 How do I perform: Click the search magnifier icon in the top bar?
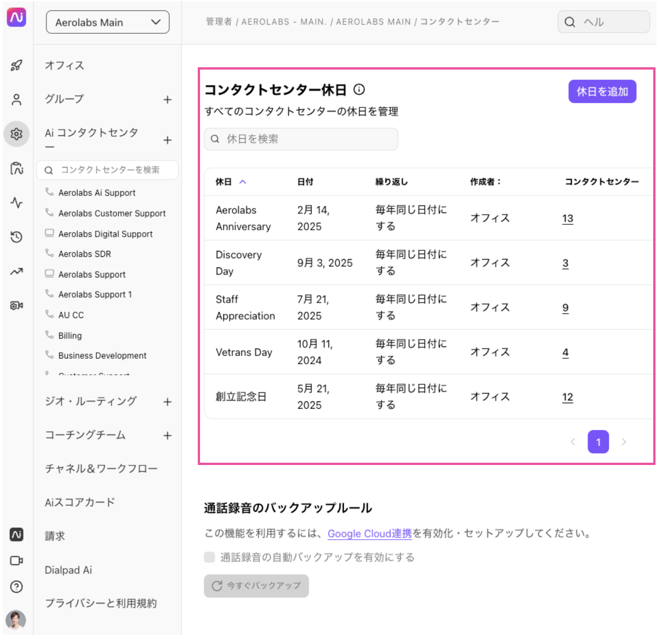[x=570, y=22]
